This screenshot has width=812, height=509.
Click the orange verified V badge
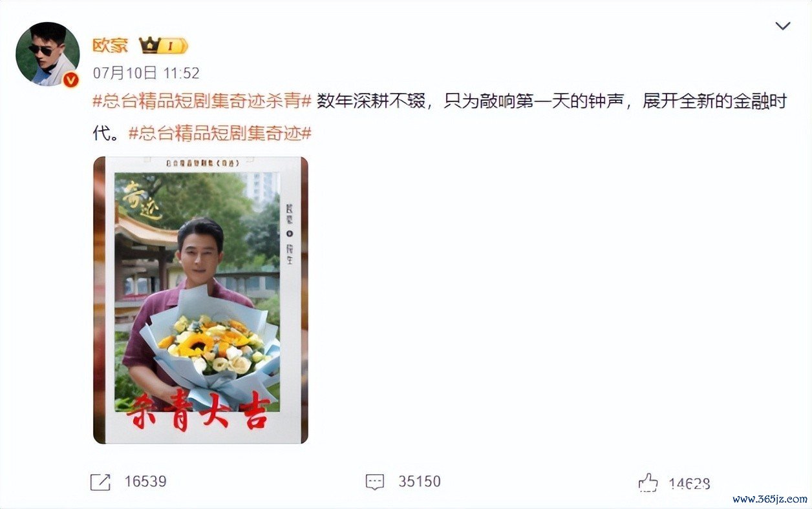click(71, 80)
